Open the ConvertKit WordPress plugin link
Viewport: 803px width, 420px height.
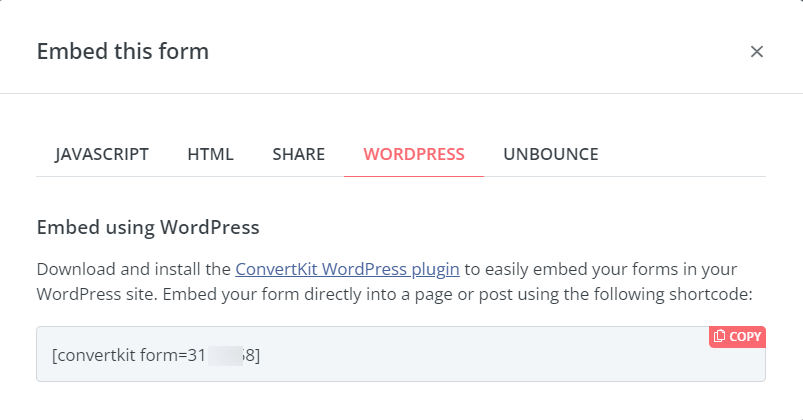coord(347,269)
